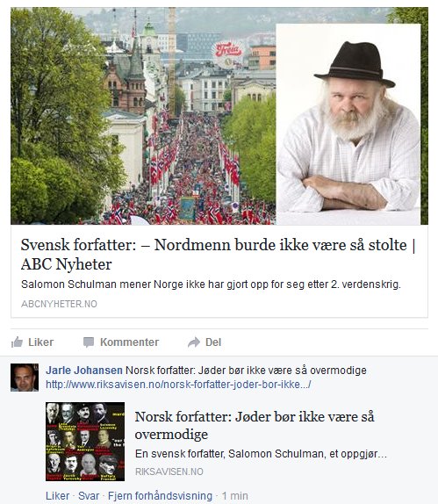
Task: Click the Kommenter speech bubble icon
Action: (89, 342)
